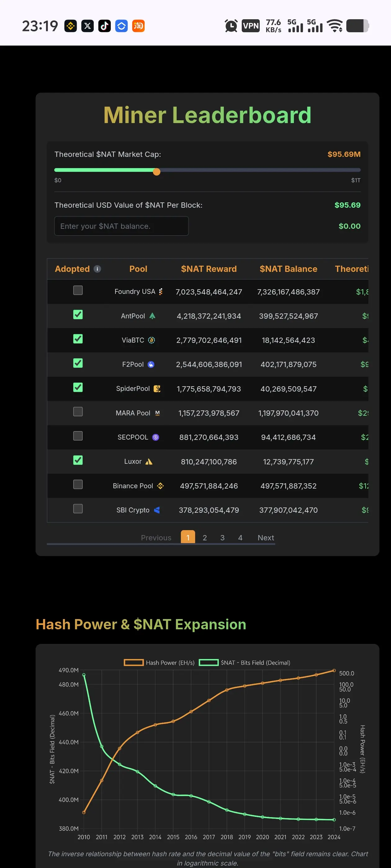Uncheck the AntPool adopted checkbox

click(x=78, y=314)
